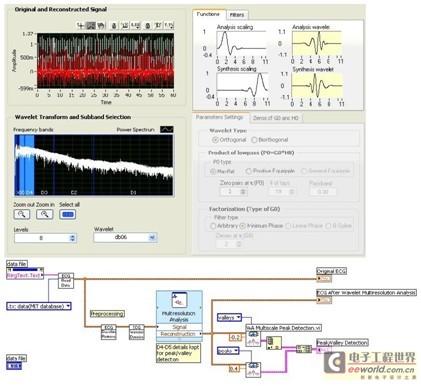Select the zoom tool in graph palette

pyautogui.click(x=91, y=25)
